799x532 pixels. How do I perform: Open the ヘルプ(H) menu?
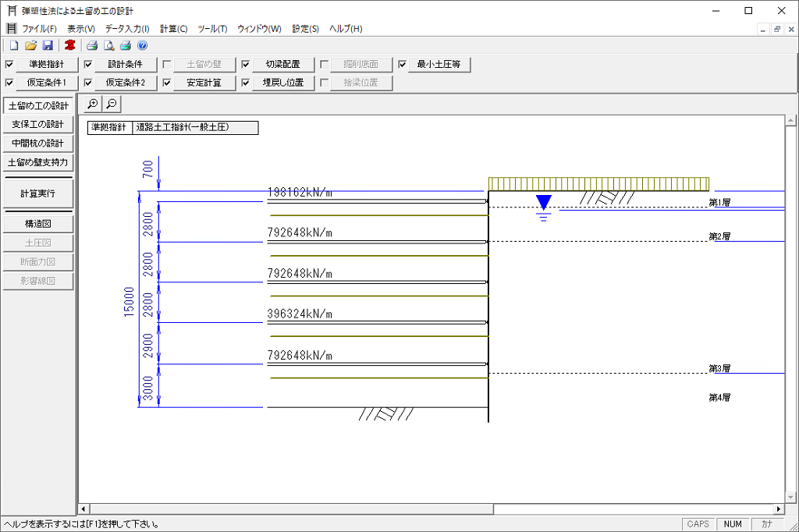tap(346, 29)
